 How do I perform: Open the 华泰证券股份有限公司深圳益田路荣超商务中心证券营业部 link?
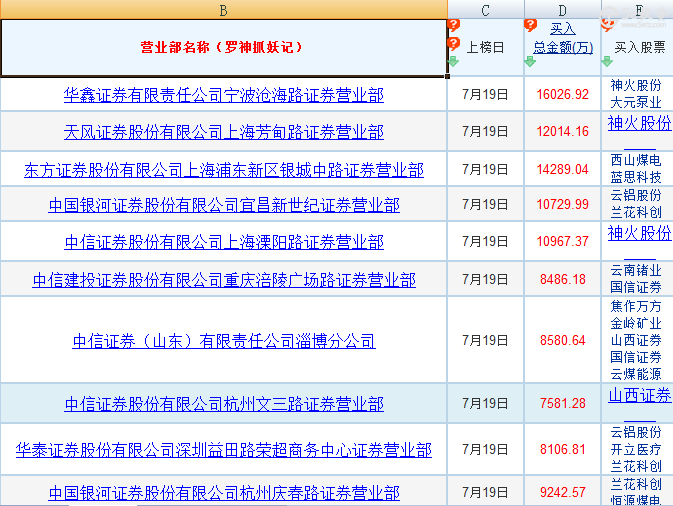(x=224, y=450)
